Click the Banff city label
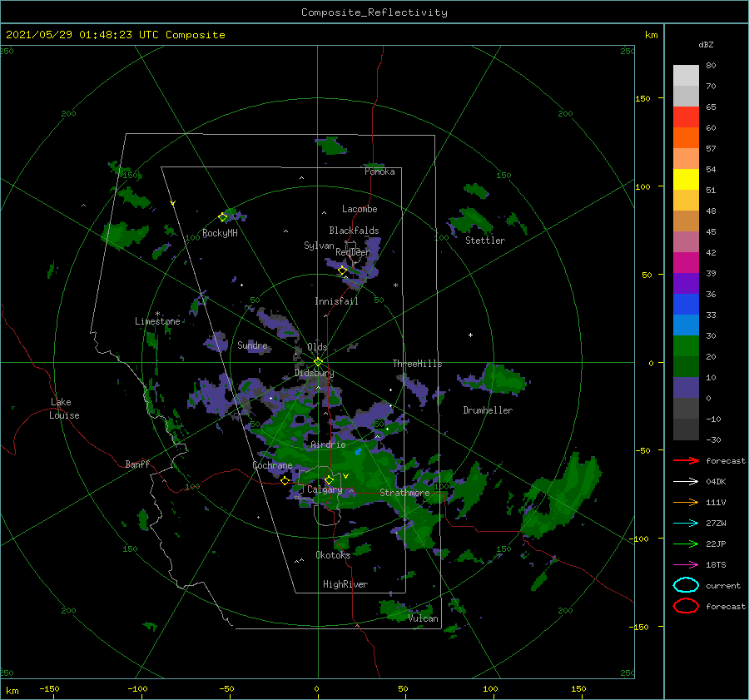 coord(137,464)
